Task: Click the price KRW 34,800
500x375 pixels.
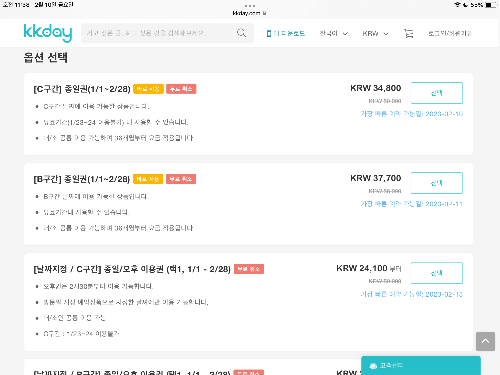Action: 376,88
